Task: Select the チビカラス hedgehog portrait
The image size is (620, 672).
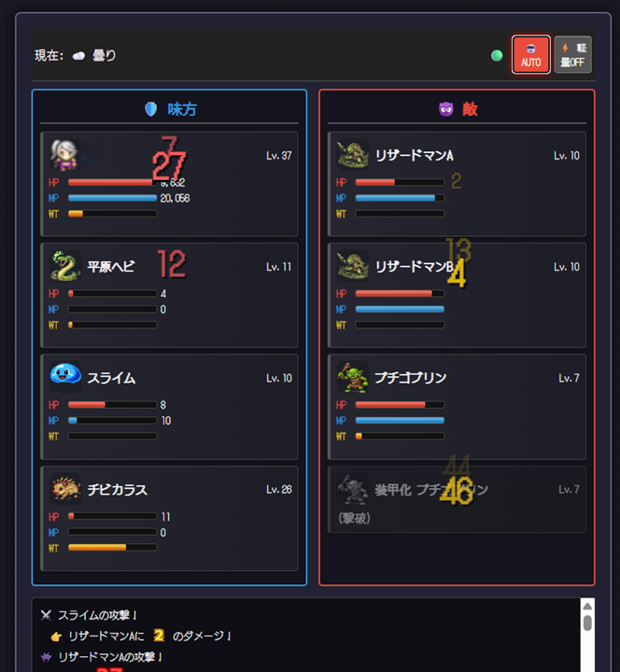Action: tap(65, 489)
